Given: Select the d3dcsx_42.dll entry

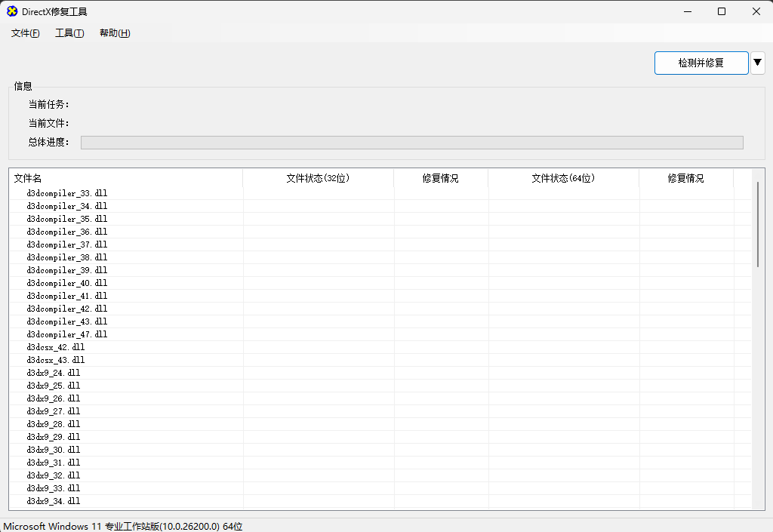Looking at the screenshot, I should pyautogui.click(x=55, y=347).
